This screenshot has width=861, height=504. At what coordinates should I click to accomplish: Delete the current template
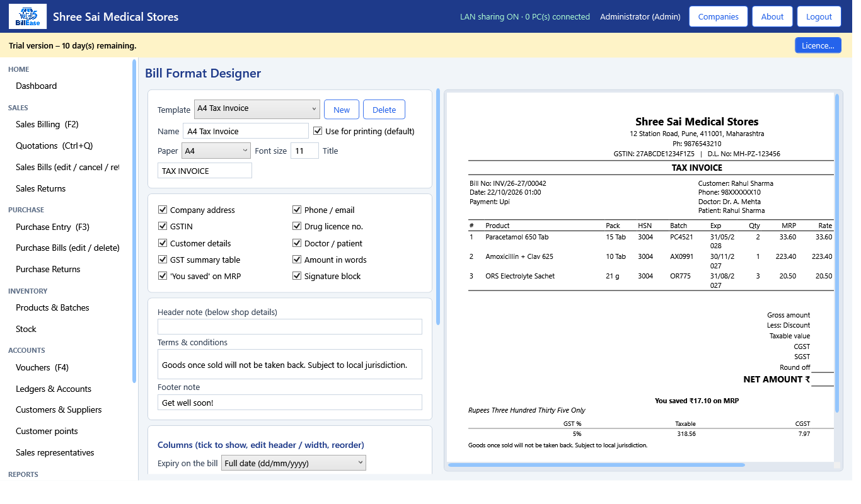[x=384, y=110]
